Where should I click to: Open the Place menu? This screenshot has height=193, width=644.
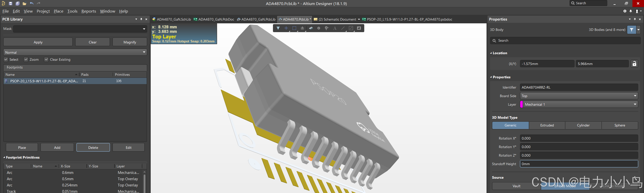(x=59, y=11)
